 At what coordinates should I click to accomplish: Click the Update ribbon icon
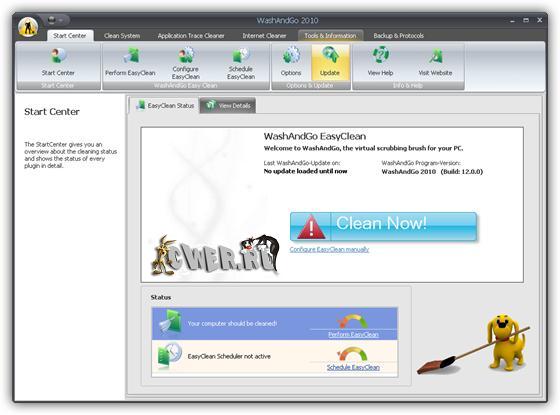pos(330,61)
